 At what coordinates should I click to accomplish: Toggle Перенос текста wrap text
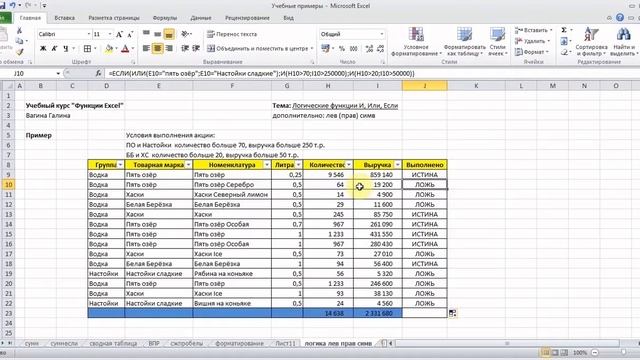tap(232, 34)
